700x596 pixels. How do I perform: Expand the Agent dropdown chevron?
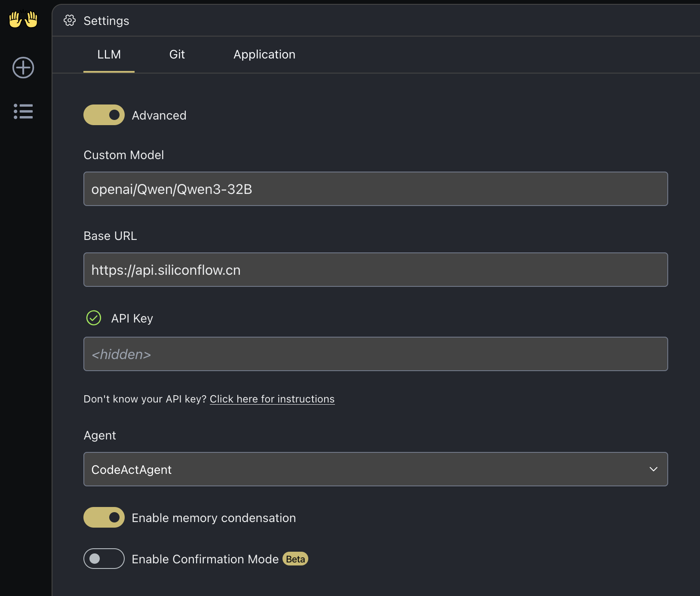click(654, 469)
